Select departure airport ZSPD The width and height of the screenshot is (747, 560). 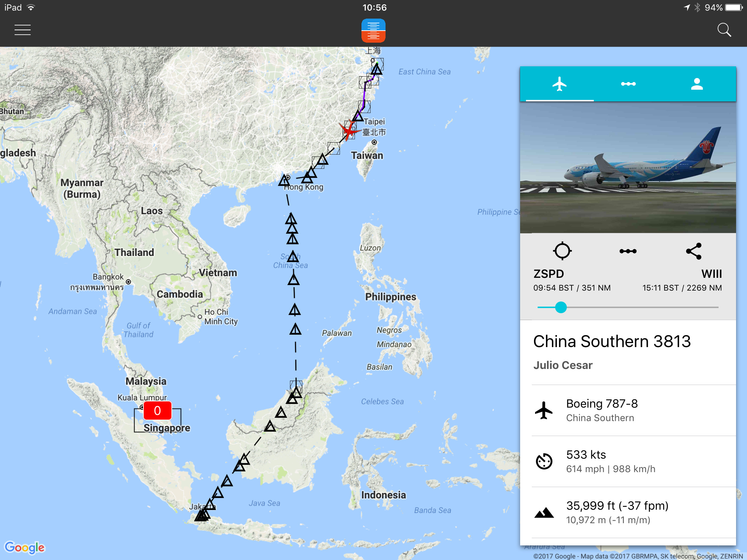point(549,274)
